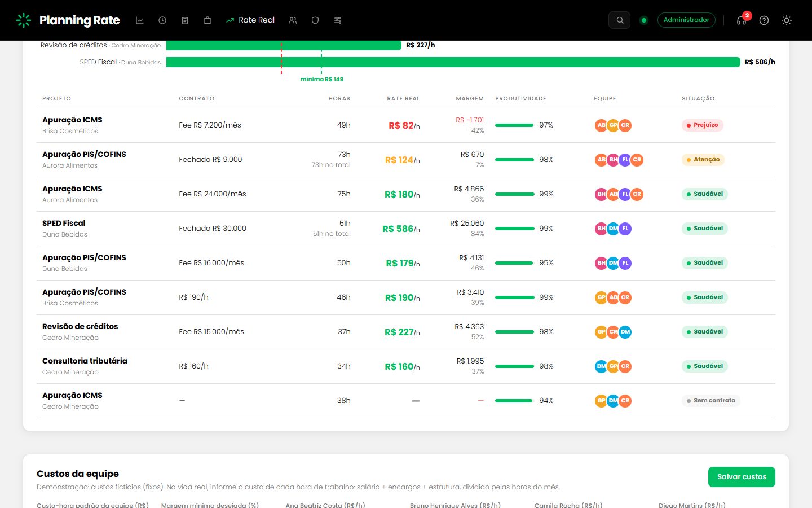The height and width of the screenshot is (508, 812).
Task: Click the search magnifier button
Action: [x=620, y=20]
